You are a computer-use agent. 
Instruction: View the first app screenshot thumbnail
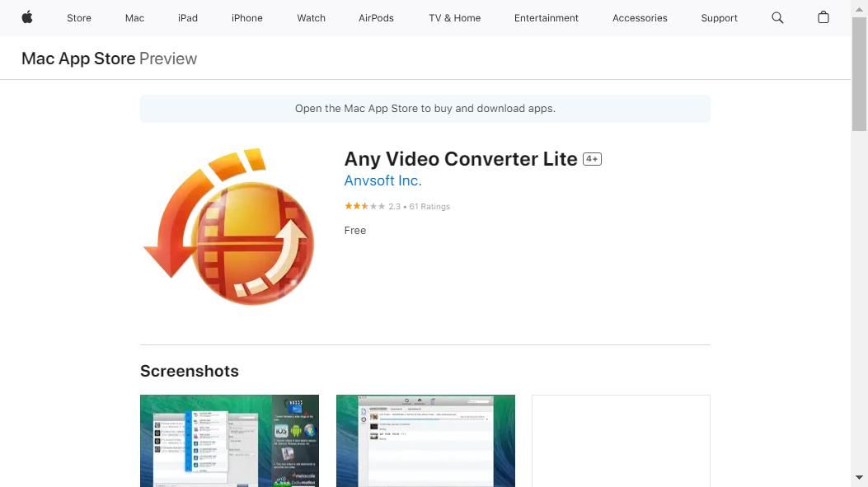coord(229,441)
